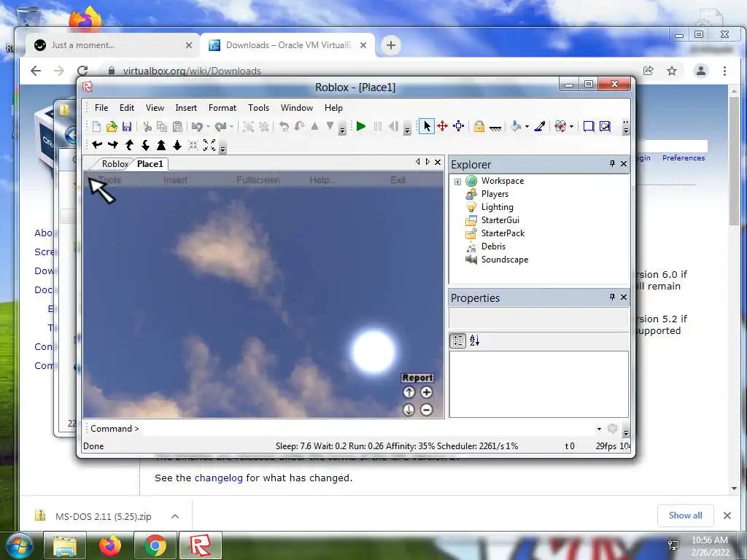Image resolution: width=747 pixels, height=560 pixels.
Task: Open the Redo history dropdown arrow
Action: pyautogui.click(x=231, y=127)
